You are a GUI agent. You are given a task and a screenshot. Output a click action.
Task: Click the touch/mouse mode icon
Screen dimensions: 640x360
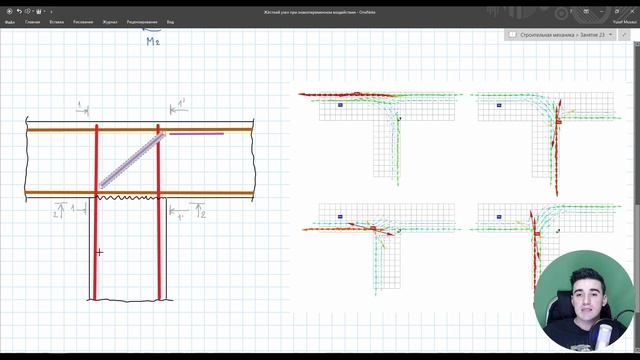click(28, 11)
